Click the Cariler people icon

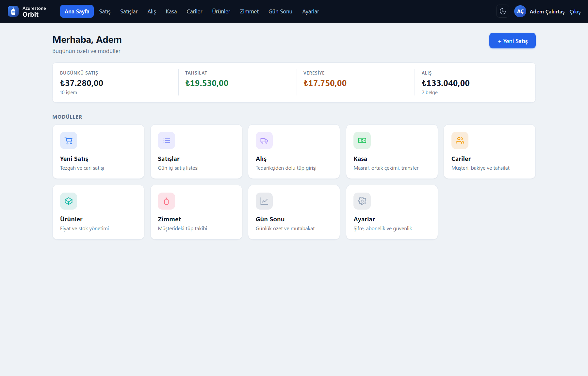(x=460, y=141)
